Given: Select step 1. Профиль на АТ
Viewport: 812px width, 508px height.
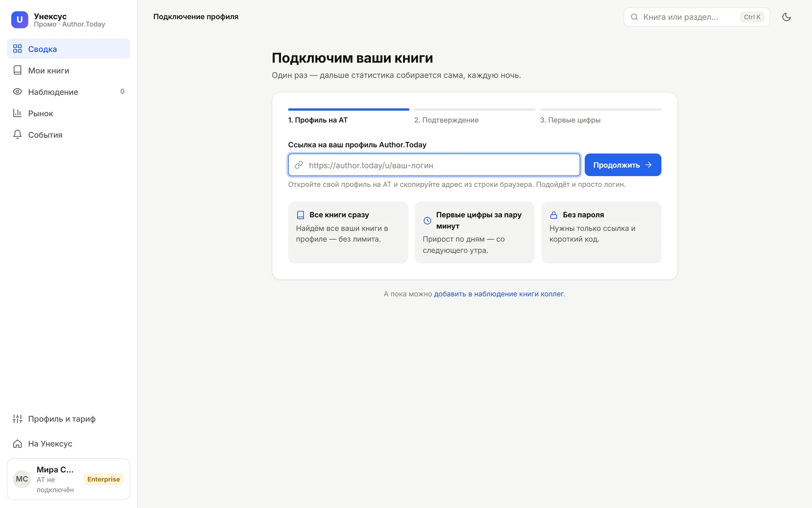Looking at the screenshot, I should 318,120.
